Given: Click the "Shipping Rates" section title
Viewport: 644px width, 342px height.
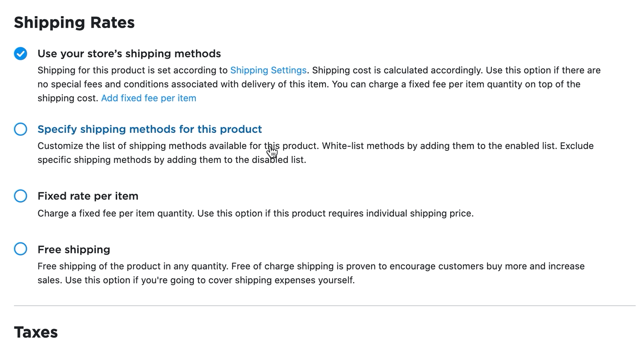Looking at the screenshot, I should point(74,22).
